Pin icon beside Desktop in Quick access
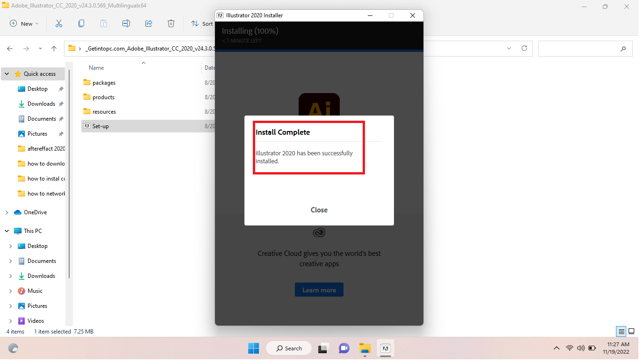Viewport: 644px width, 363px height. coord(61,89)
